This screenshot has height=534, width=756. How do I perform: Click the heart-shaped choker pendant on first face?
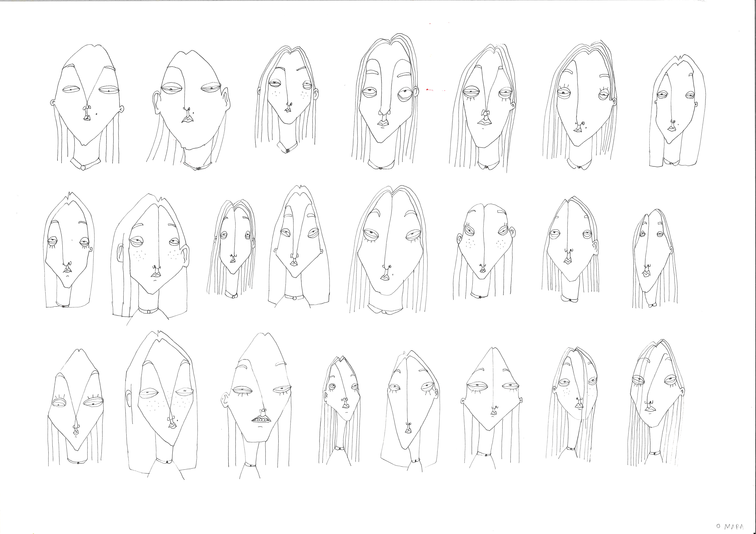click(x=83, y=168)
